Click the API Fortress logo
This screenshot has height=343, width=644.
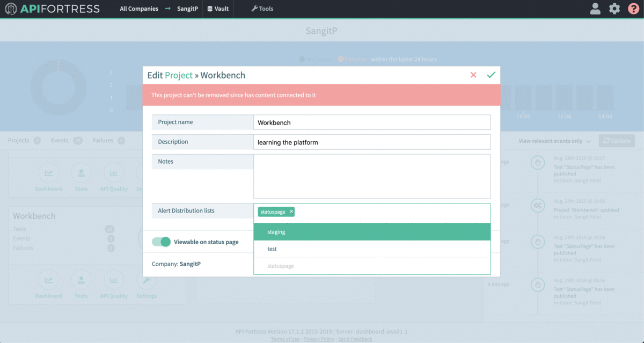(52, 9)
